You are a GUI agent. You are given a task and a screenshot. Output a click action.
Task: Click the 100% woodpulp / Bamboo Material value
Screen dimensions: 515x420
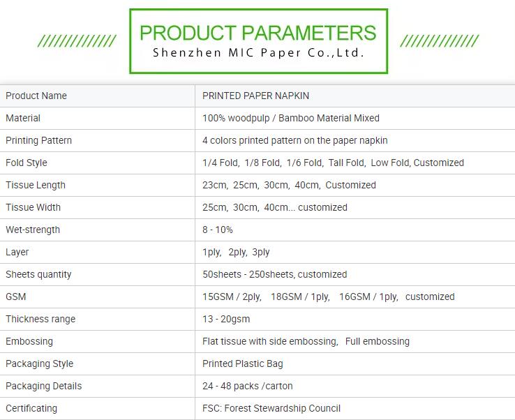[x=291, y=118]
